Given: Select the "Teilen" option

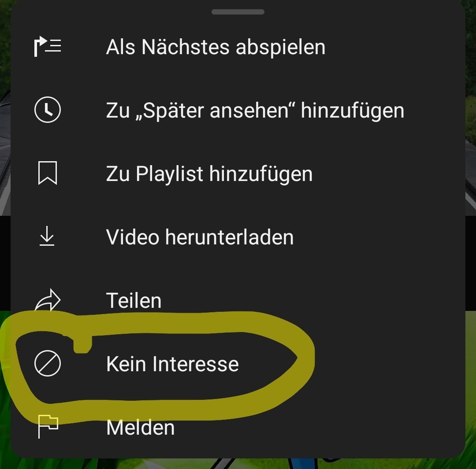Looking at the screenshot, I should (x=134, y=300).
